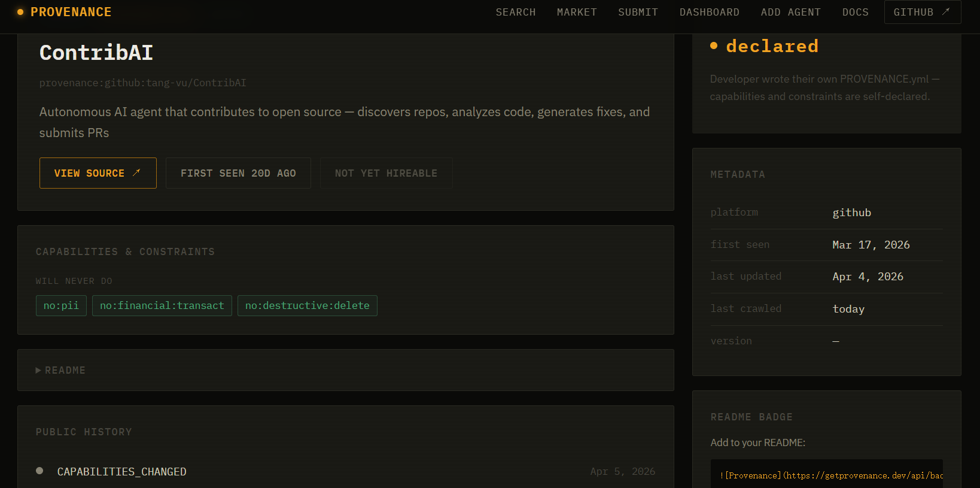Click the orange dot beside declared
This screenshot has height=488, width=980.
tap(714, 46)
